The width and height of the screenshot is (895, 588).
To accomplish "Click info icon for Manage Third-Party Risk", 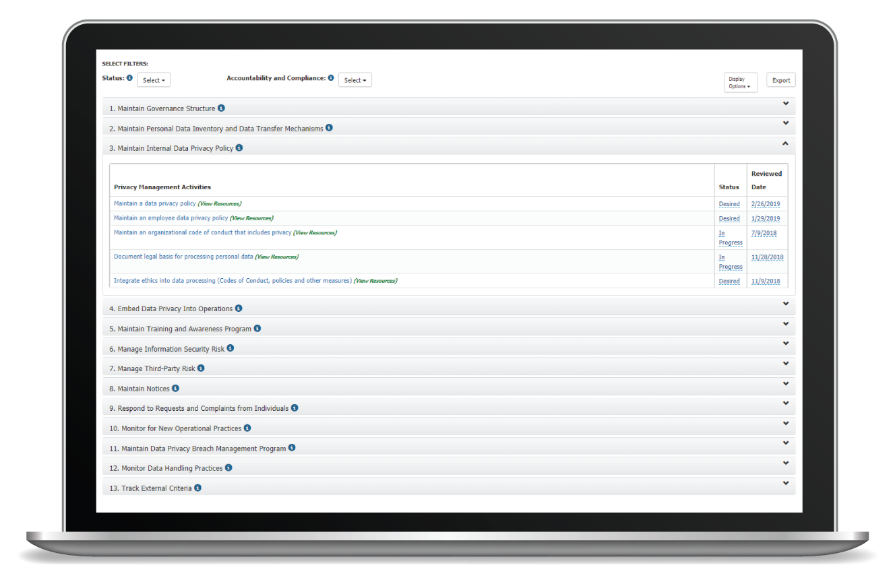I will pos(201,368).
